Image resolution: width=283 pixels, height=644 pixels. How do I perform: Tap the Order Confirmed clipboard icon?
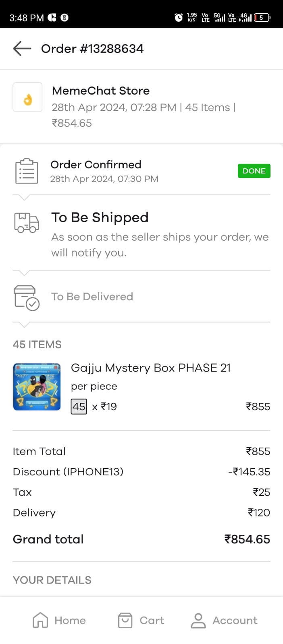(27, 171)
